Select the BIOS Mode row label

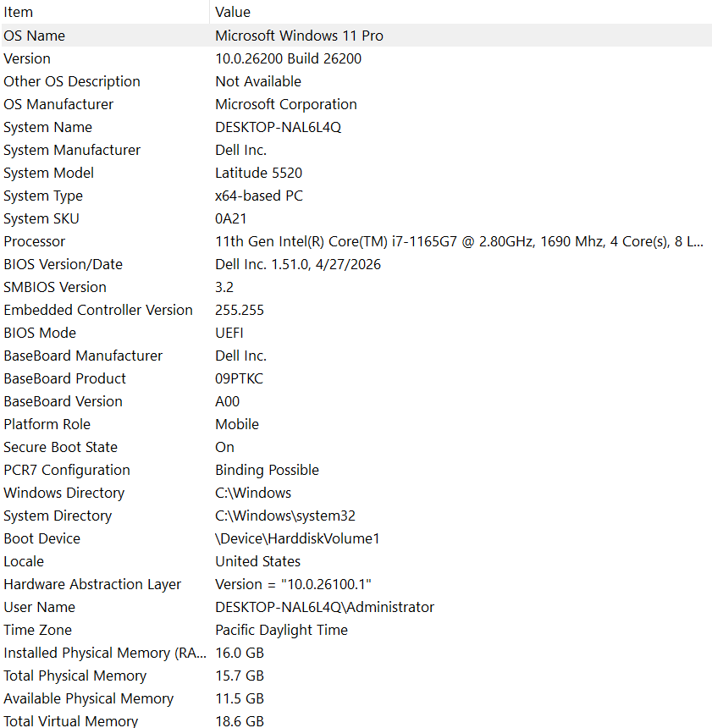point(40,333)
